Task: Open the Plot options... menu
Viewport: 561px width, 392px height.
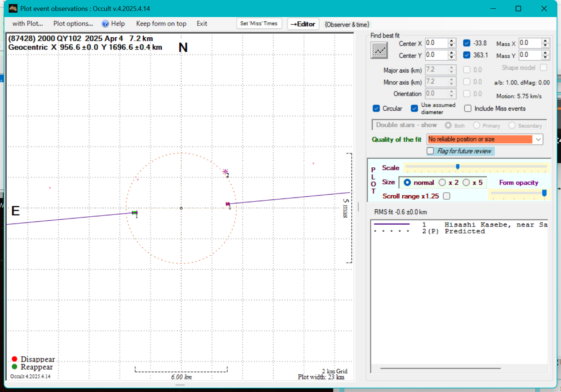Action: [x=73, y=24]
